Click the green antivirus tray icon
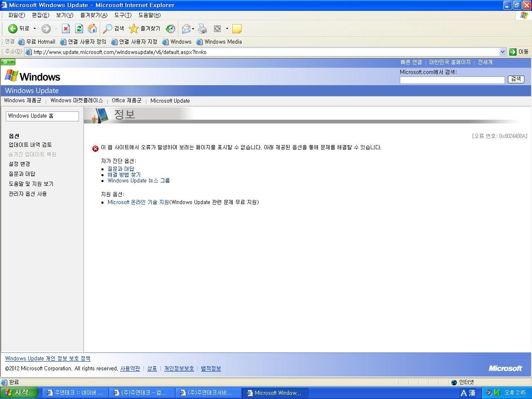Screen dimensions: 532x399 (x=497, y=393)
